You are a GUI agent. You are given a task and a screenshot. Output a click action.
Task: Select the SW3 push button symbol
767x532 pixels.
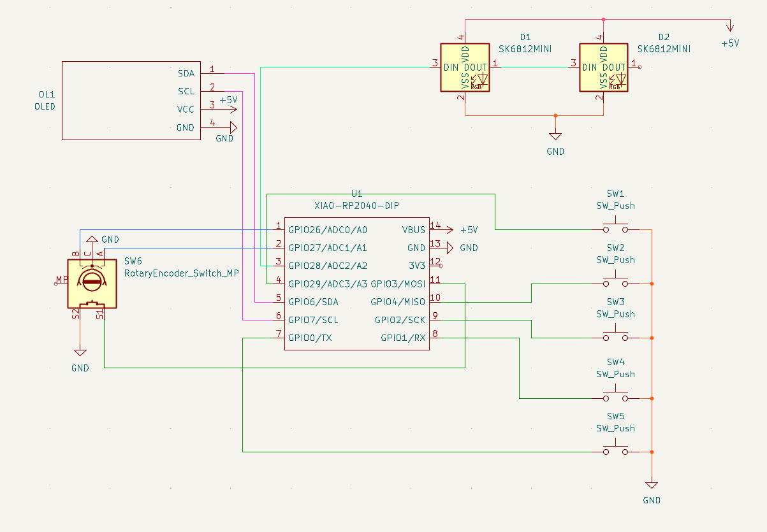coord(616,334)
